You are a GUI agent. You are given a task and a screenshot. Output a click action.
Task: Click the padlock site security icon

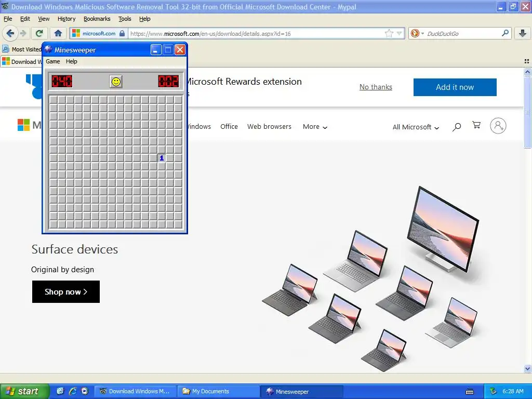coord(122,33)
